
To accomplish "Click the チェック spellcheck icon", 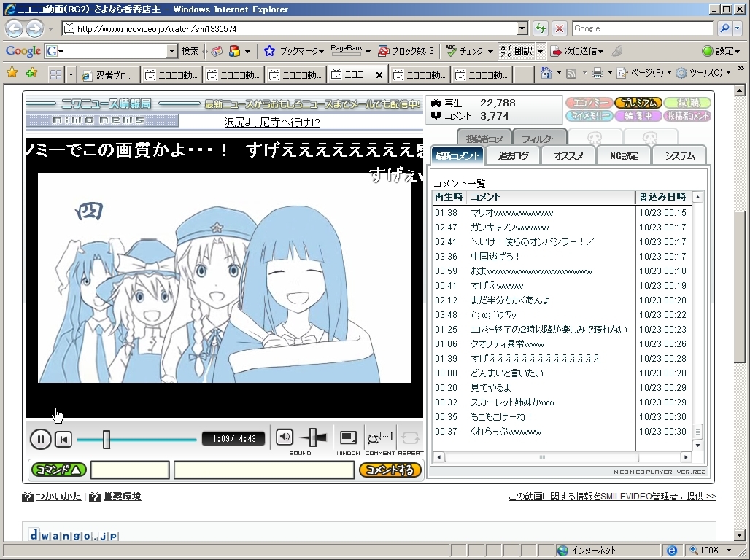I will click(451, 51).
